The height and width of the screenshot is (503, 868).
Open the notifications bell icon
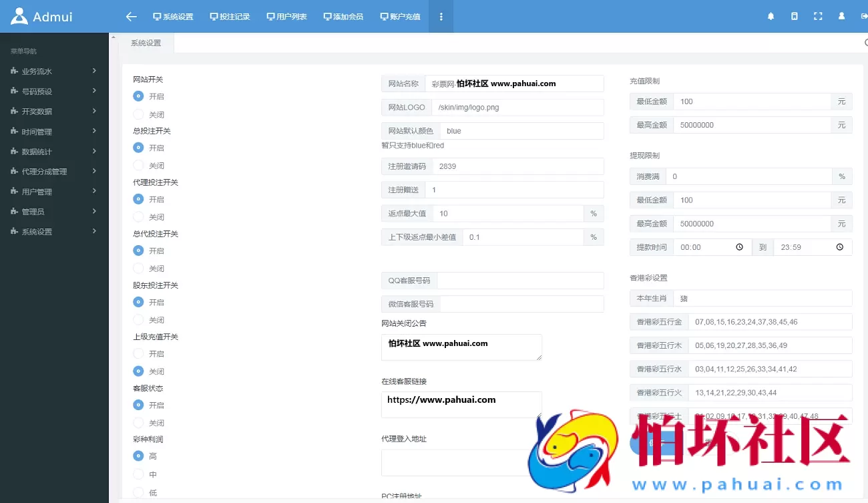[x=771, y=16]
